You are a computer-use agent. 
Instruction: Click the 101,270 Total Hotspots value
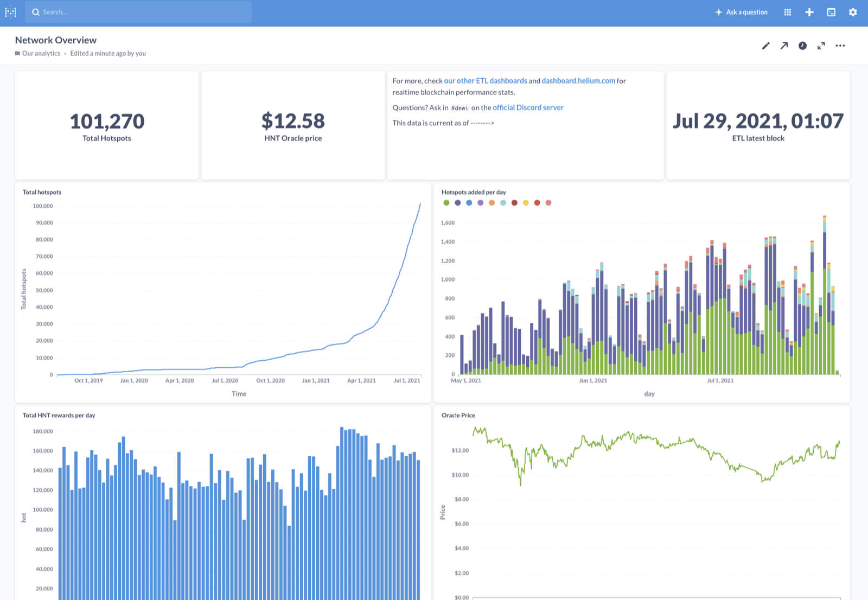pyautogui.click(x=107, y=121)
